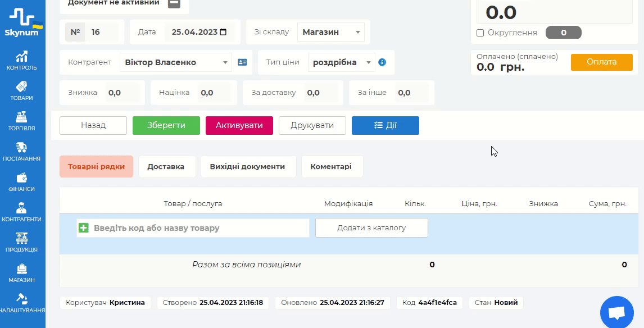Click the Назад button
This screenshot has width=644, height=328.
pyautogui.click(x=93, y=126)
